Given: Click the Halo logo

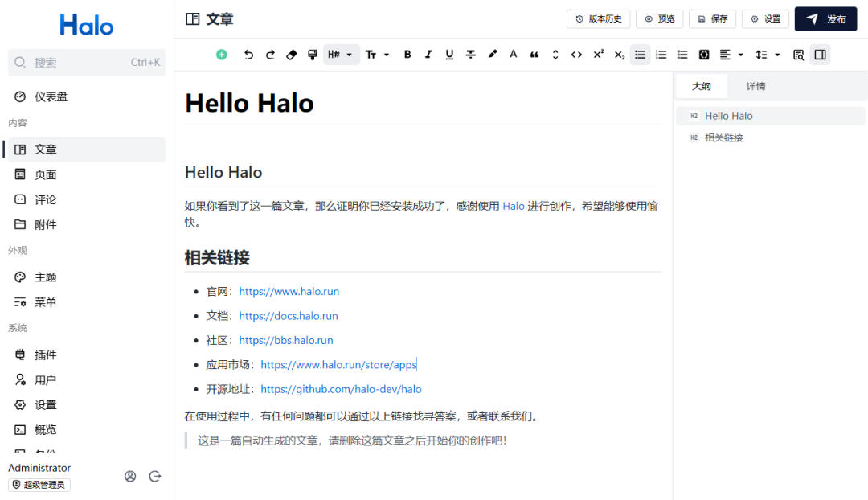Looking at the screenshot, I should [x=86, y=25].
